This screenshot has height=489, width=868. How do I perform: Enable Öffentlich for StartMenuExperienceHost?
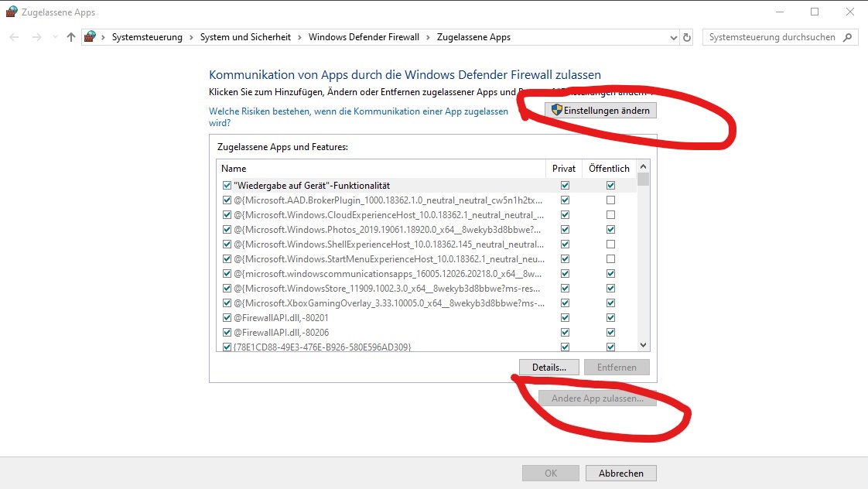tap(610, 259)
